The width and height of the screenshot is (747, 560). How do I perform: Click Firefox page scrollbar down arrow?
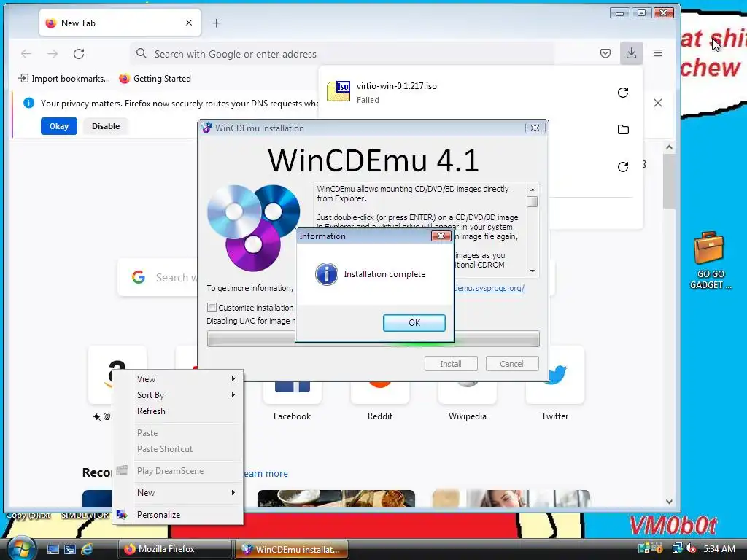[x=670, y=502]
